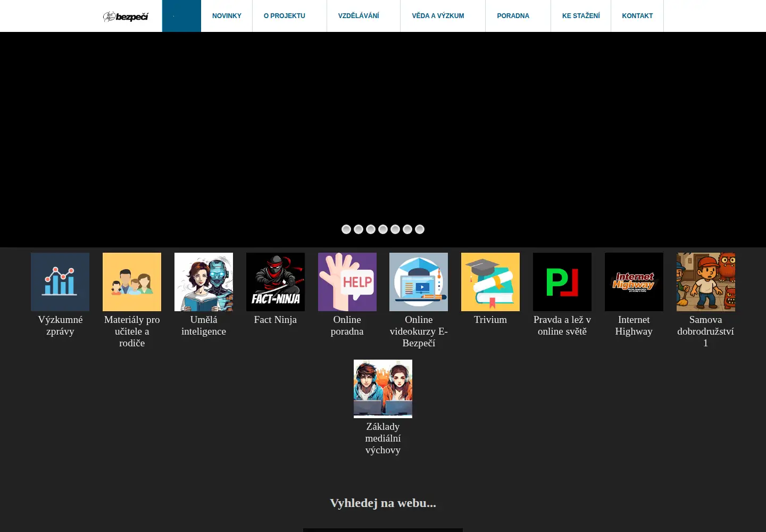Open the Materiály pro učitele a rodiče icon
Viewport: 766px width, 532px height.
(x=132, y=282)
